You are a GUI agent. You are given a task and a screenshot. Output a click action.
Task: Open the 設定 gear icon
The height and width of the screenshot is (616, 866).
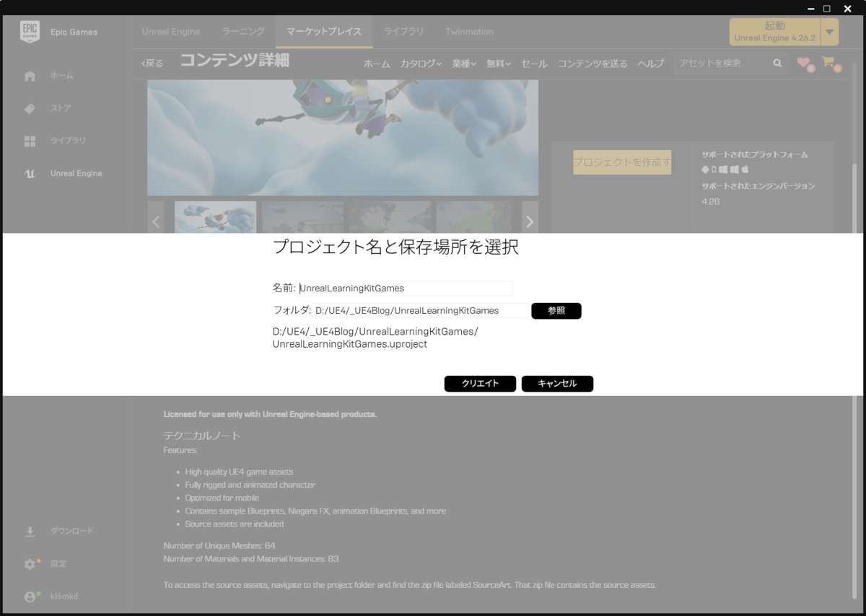(30, 564)
